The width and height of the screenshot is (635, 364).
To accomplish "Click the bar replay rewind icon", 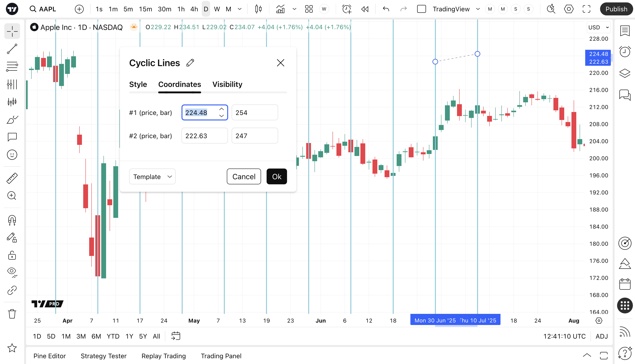I will click(x=365, y=9).
